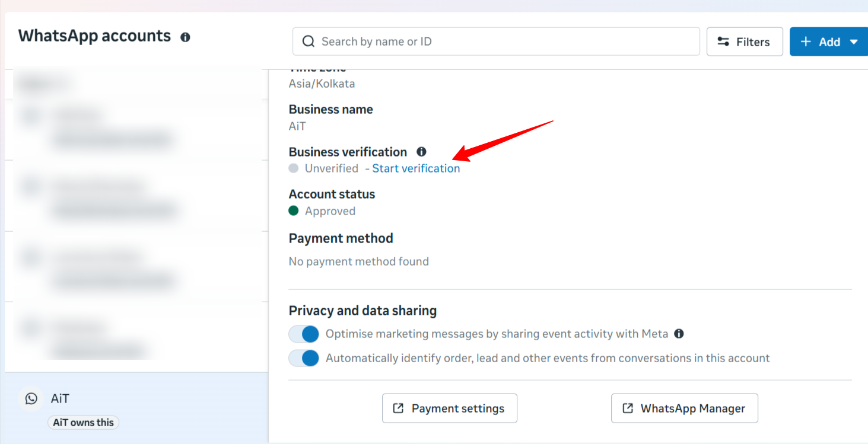
Task: Expand the Add button dropdown arrow
Action: pyautogui.click(x=854, y=42)
